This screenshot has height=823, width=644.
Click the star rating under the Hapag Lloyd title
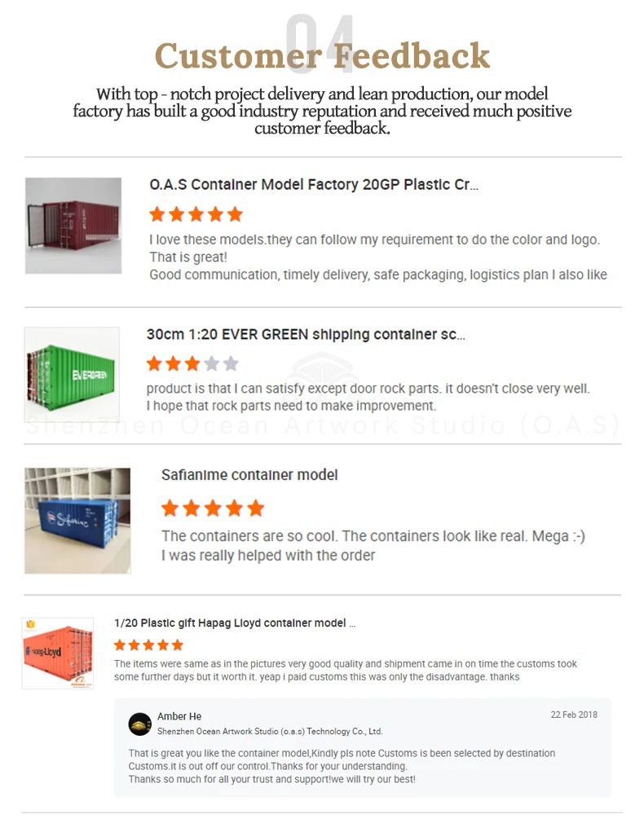[x=148, y=645]
